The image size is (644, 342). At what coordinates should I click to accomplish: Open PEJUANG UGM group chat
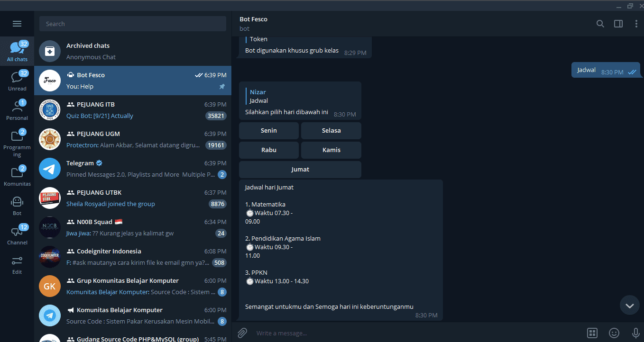(x=133, y=139)
